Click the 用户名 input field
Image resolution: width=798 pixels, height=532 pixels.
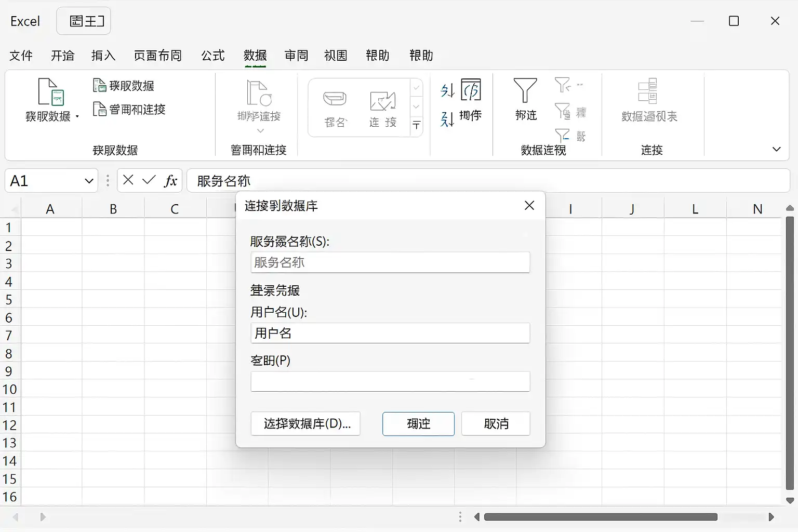(390, 333)
